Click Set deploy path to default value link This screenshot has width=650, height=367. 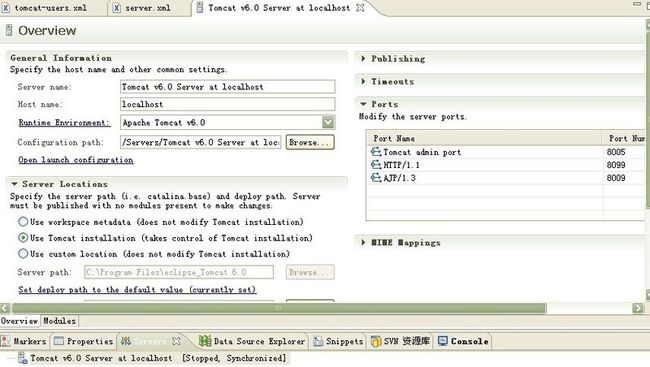[x=137, y=290]
